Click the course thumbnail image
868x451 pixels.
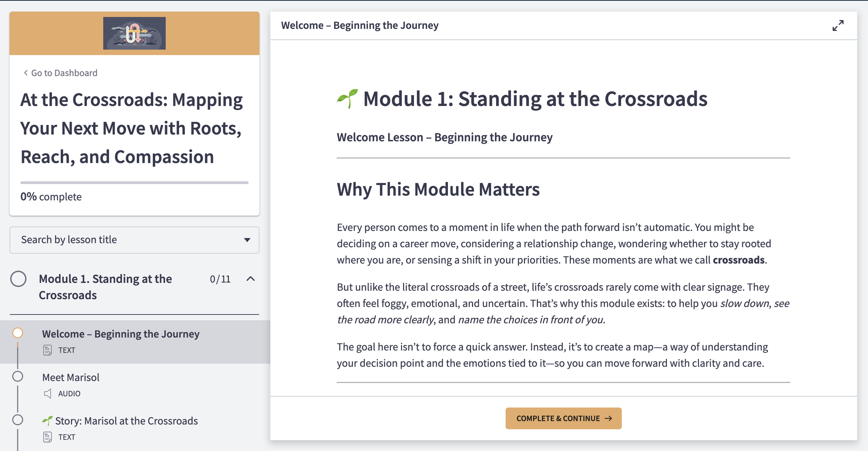(x=134, y=33)
